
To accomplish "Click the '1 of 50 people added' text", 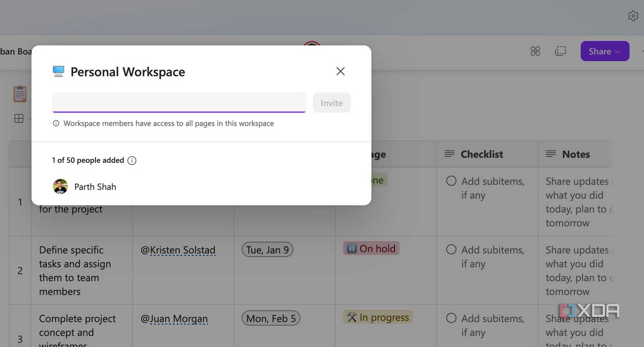I will [88, 160].
